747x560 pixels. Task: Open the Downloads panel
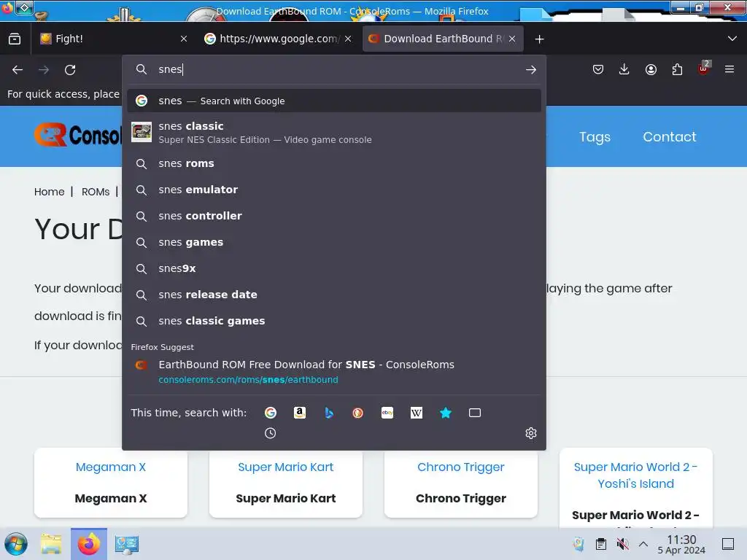coord(624,69)
